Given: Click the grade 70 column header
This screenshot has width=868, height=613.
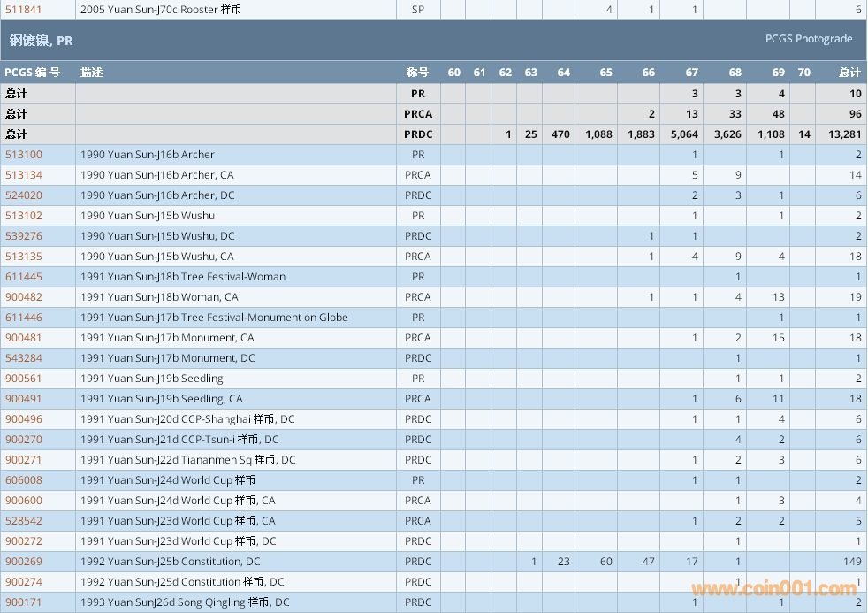Looking at the screenshot, I should click(x=803, y=73).
